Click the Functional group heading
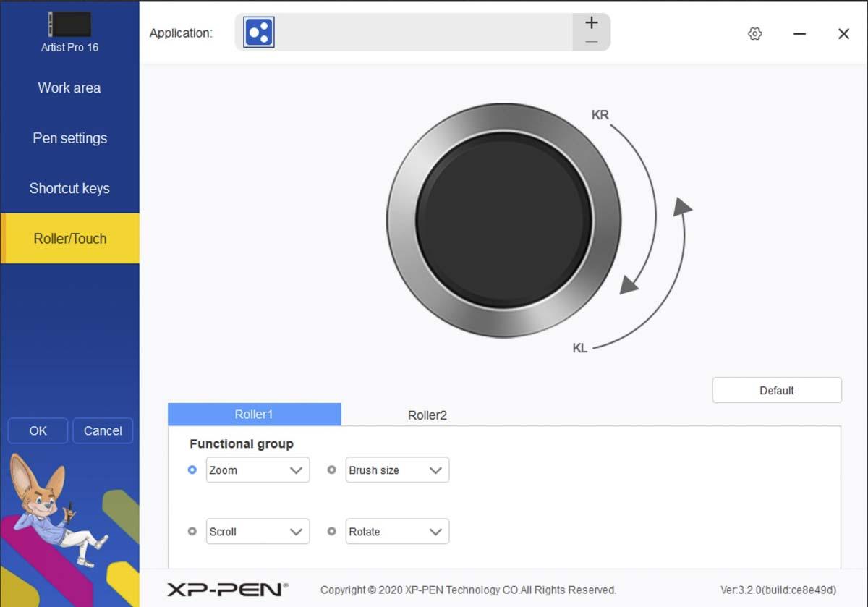Image resolution: width=868 pixels, height=607 pixels. tap(242, 443)
